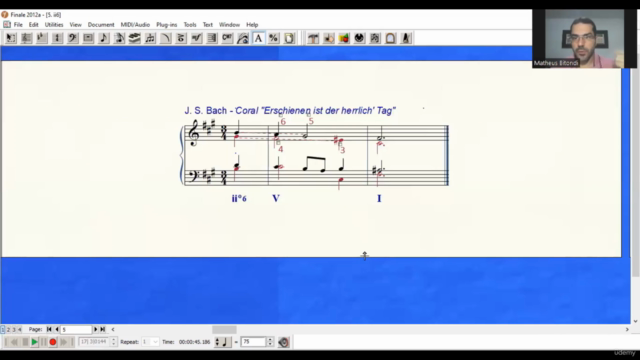640x360 pixels.
Task: Select the Chord tool (CM7 icon)
Action: [x=228, y=38]
